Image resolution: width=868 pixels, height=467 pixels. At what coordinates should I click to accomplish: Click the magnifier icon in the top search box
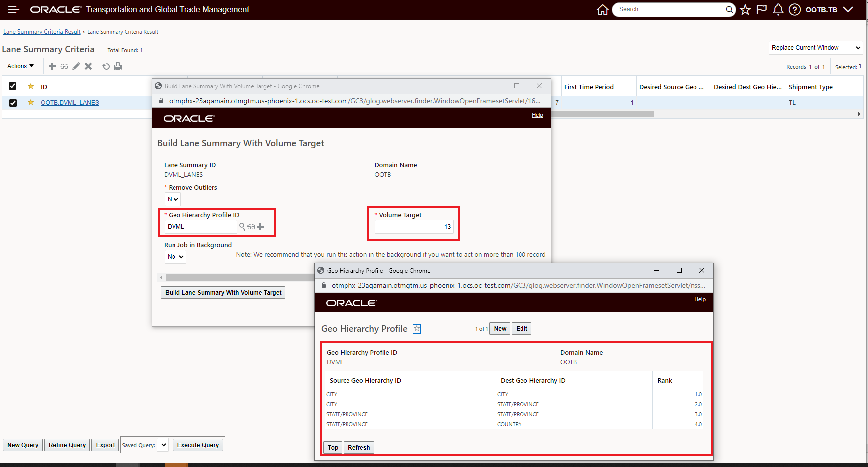[729, 9]
